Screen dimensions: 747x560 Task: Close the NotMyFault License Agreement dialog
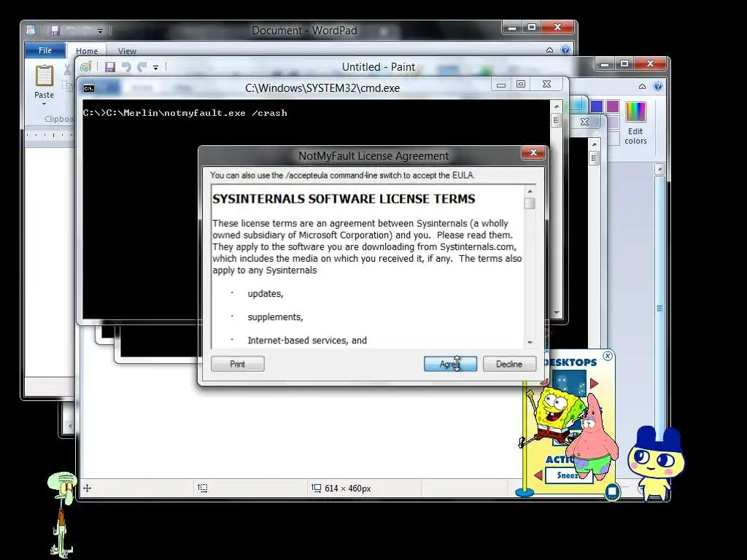point(533,152)
